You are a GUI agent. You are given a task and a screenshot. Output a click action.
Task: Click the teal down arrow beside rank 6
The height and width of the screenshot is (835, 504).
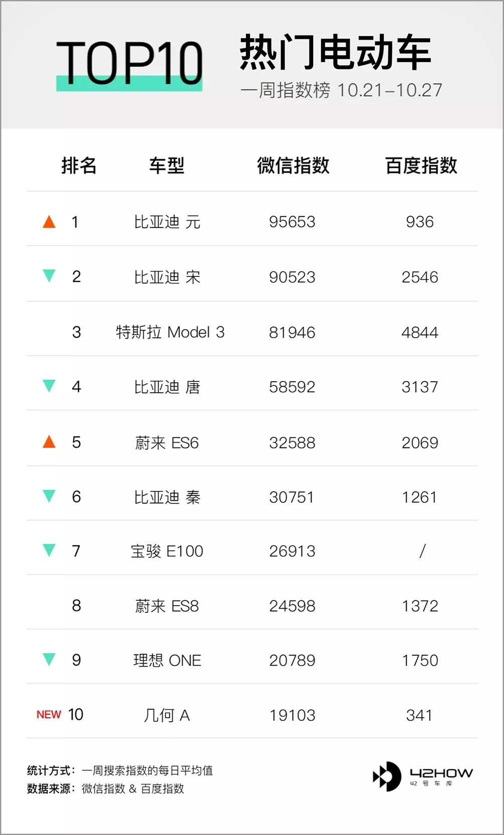pos(49,496)
